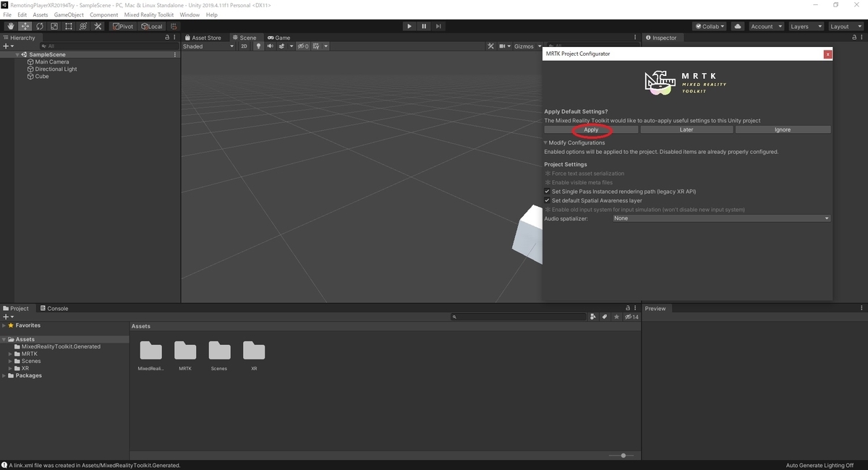
Task: Open Scene view component editor tools
Action: click(491, 46)
